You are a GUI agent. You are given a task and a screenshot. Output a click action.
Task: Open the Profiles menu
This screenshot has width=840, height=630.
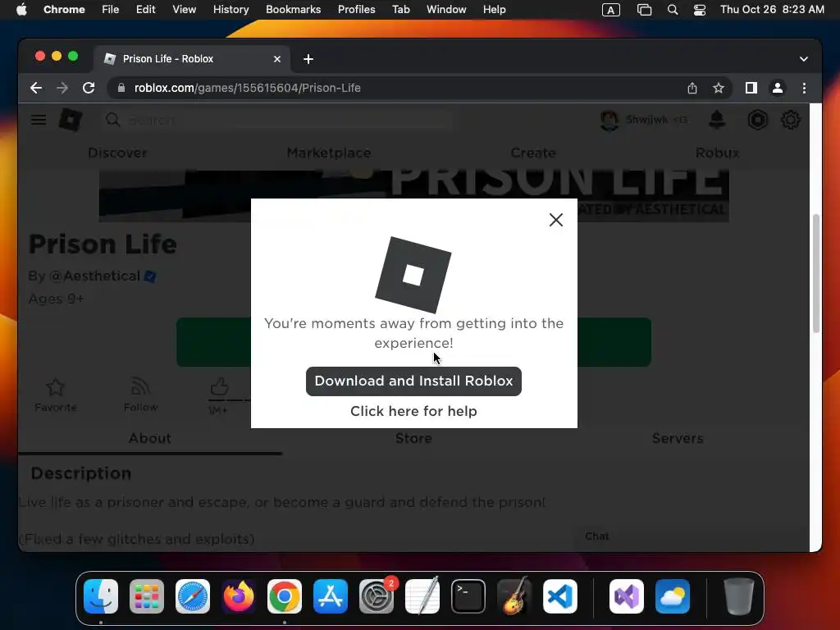coord(356,9)
